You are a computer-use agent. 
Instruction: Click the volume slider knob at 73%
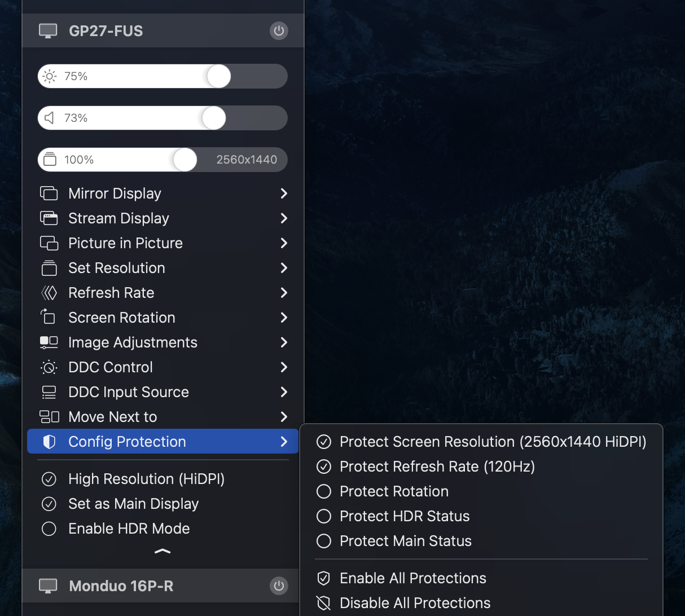pos(214,118)
